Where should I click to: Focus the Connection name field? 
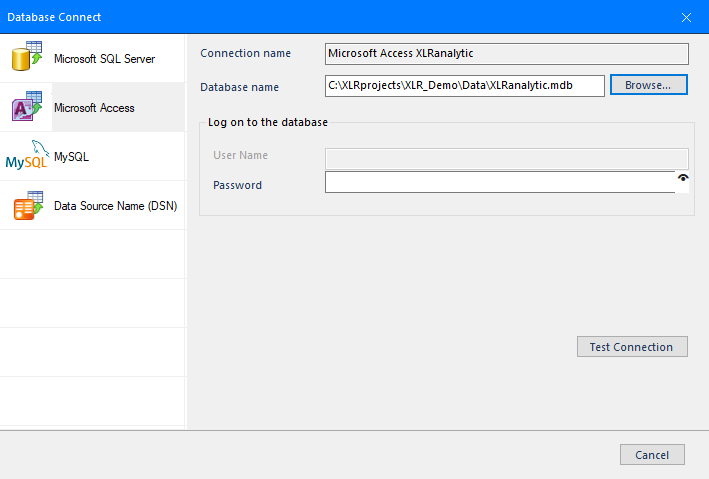click(x=506, y=54)
